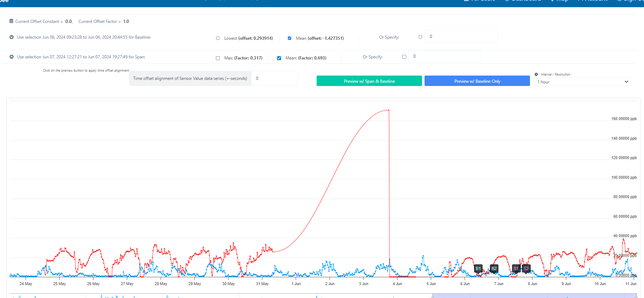Uncheck the Mean offset -1.427351 checkbox
This screenshot has height=298, width=644.
[289, 38]
